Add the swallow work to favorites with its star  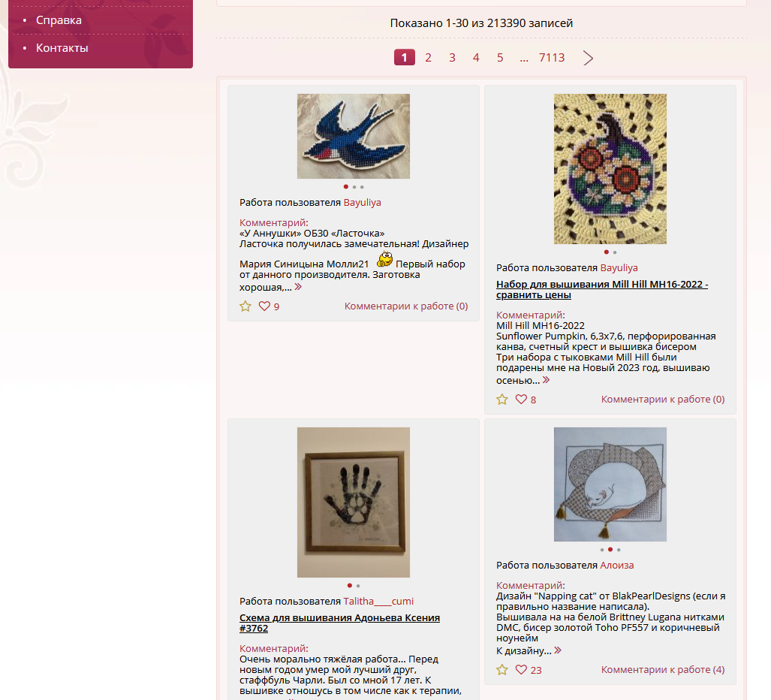[245, 306]
